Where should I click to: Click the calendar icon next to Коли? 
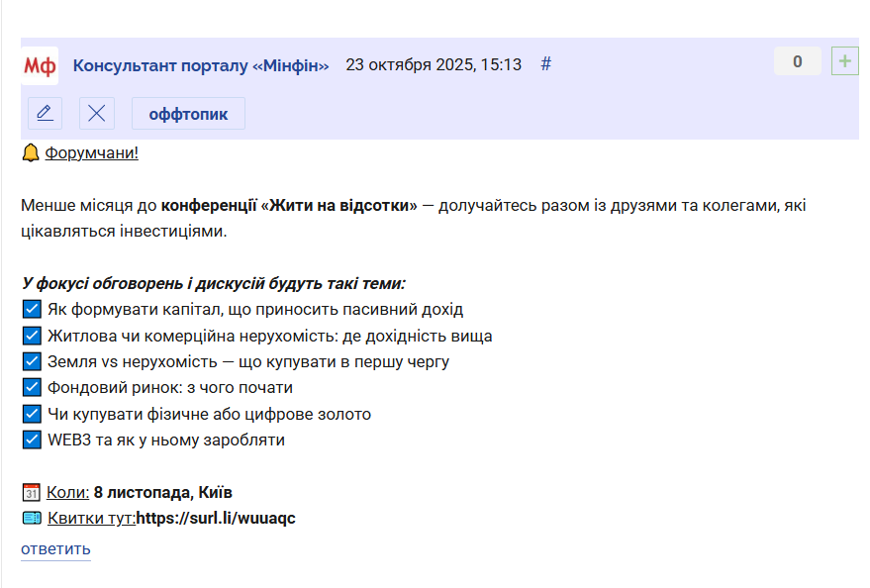[x=31, y=493]
